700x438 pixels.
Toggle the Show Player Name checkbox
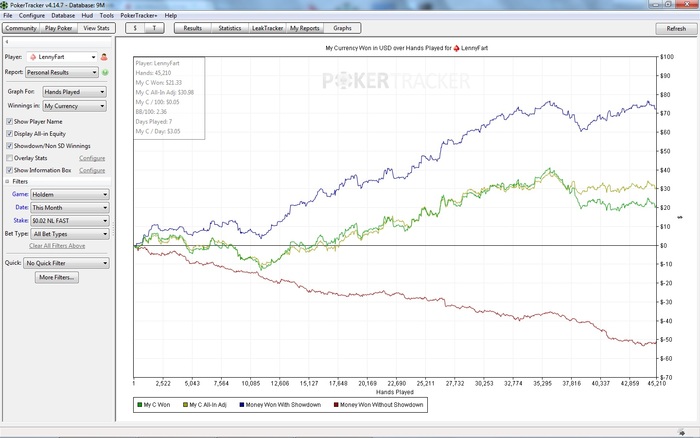pyautogui.click(x=9, y=121)
